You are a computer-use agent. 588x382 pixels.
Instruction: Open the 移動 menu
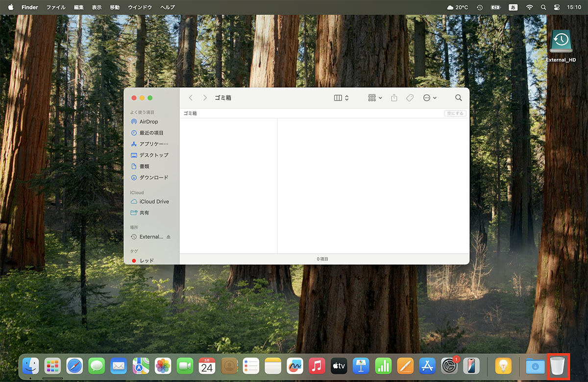coord(115,7)
